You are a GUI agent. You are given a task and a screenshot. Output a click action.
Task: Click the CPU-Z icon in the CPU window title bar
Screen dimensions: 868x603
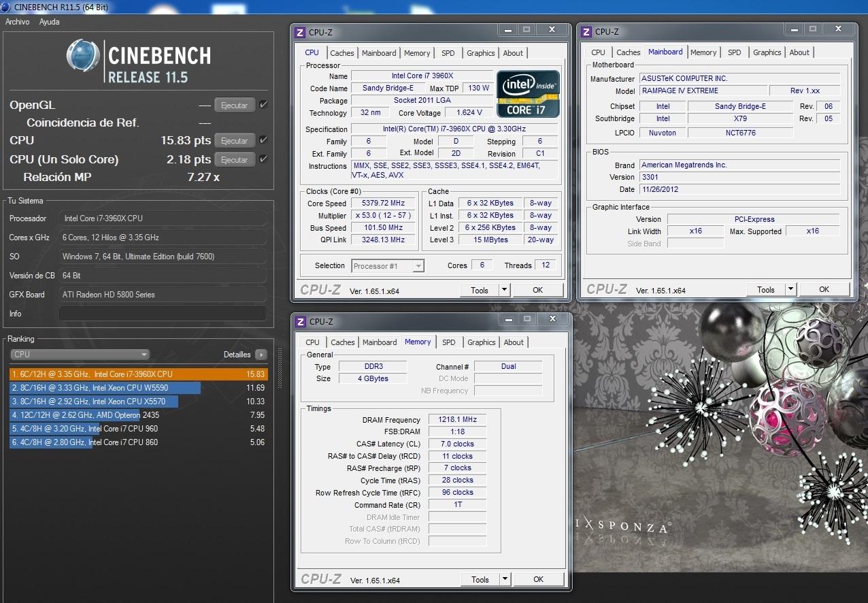(x=300, y=32)
